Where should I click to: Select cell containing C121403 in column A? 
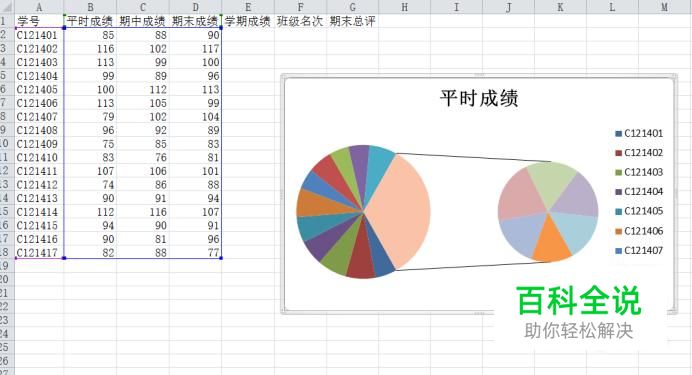[39, 62]
